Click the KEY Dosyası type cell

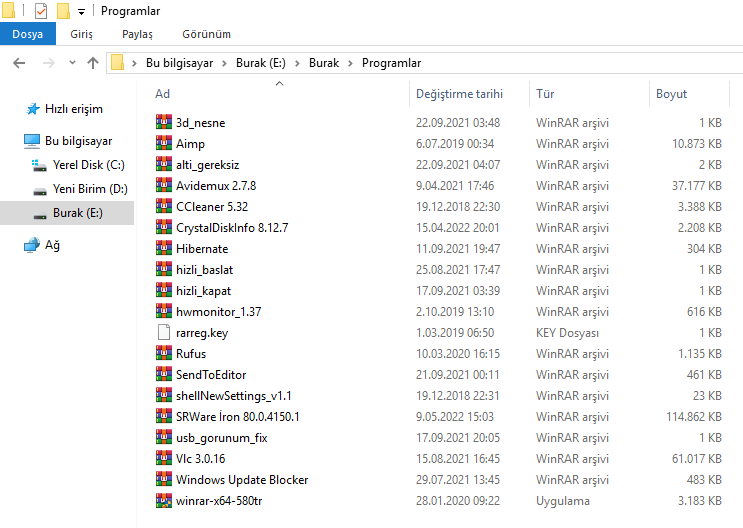[x=567, y=333]
